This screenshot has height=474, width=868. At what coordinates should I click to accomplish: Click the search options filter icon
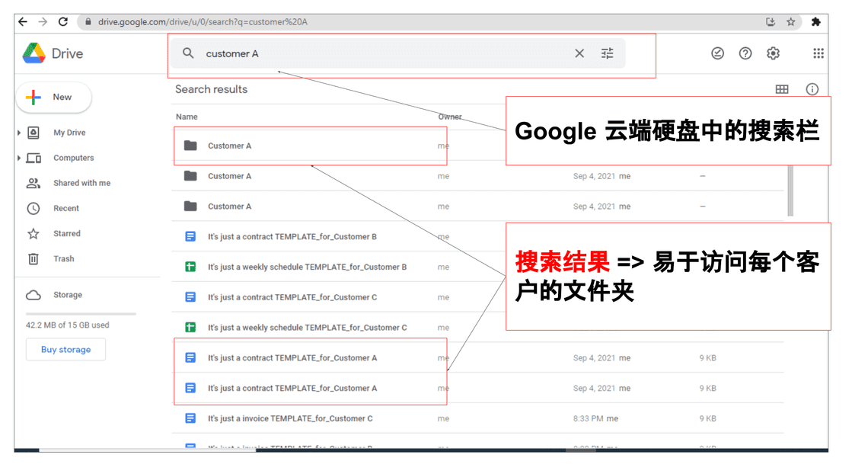click(x=607, y=53)
